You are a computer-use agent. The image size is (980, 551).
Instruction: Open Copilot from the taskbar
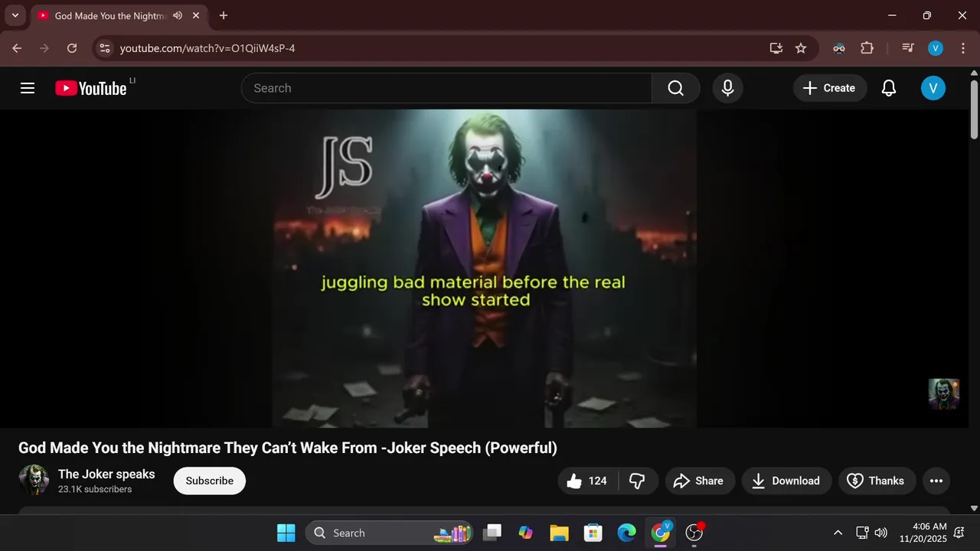pyautogui.click(x=525, y=533)
